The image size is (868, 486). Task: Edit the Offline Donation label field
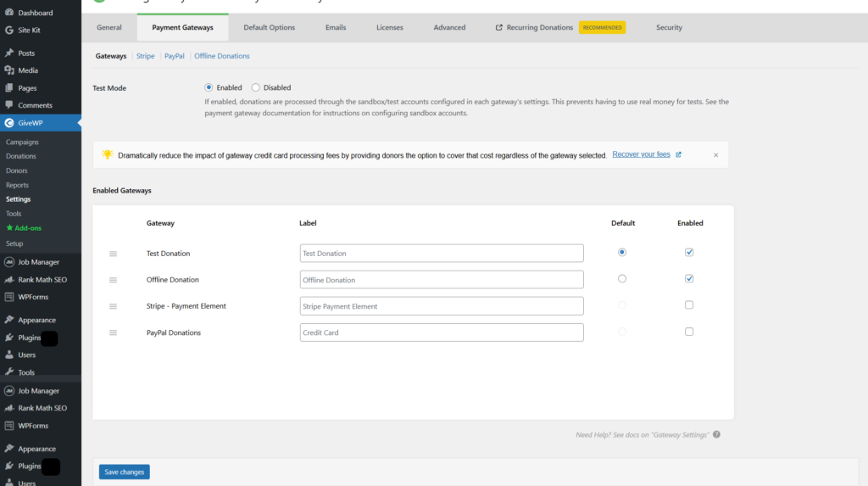pos(442,280)
